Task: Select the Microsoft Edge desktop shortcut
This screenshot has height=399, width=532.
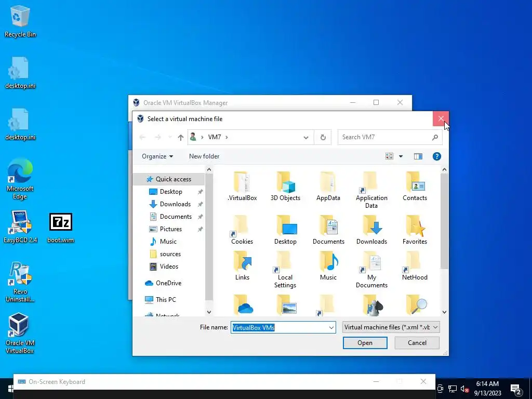Action: click(x=20, y=179)
